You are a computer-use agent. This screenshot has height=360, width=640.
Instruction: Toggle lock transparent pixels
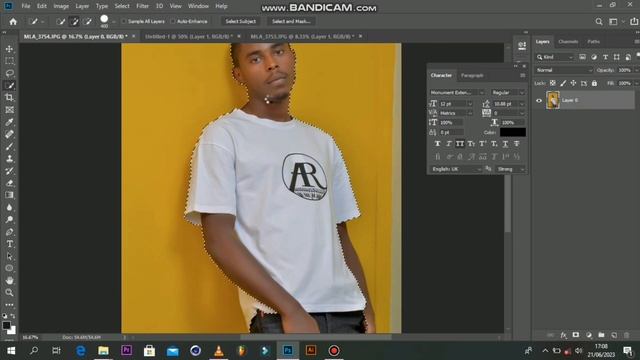pyautogui.click(x=553, y=83)
